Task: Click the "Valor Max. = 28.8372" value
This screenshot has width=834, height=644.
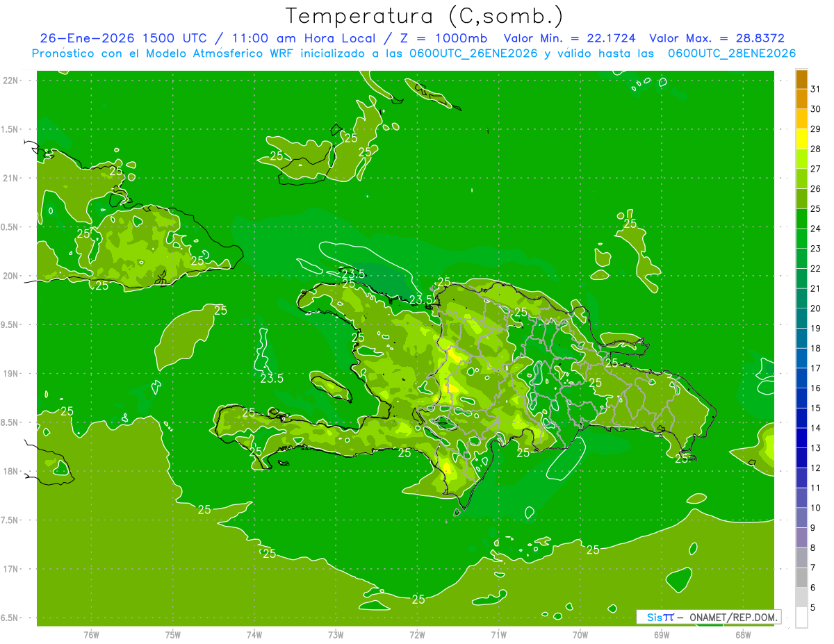Action: pyautogui.click(x=717, y=39)
